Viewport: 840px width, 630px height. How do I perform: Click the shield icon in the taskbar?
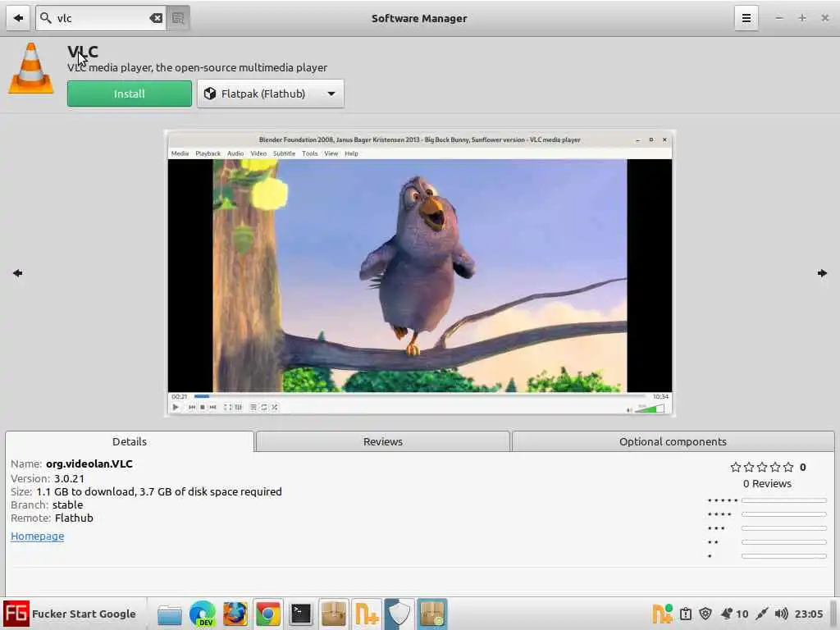pos(399,614)
